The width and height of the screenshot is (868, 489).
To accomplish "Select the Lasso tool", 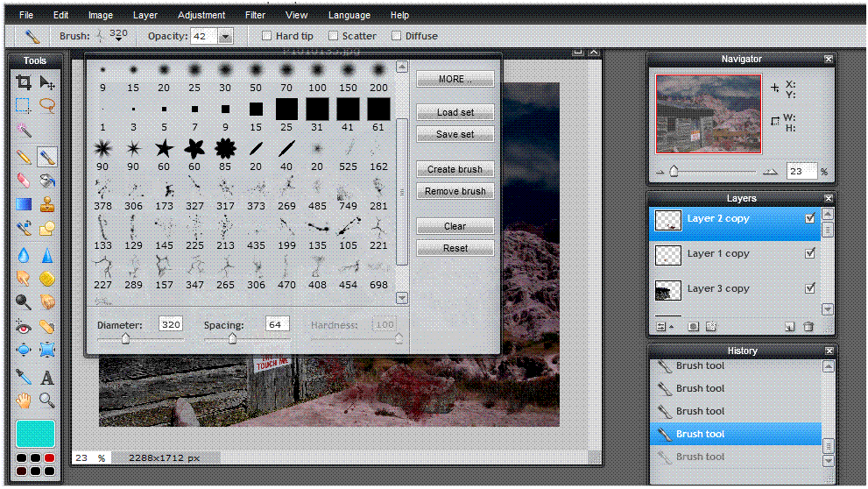I will point(47,106).
